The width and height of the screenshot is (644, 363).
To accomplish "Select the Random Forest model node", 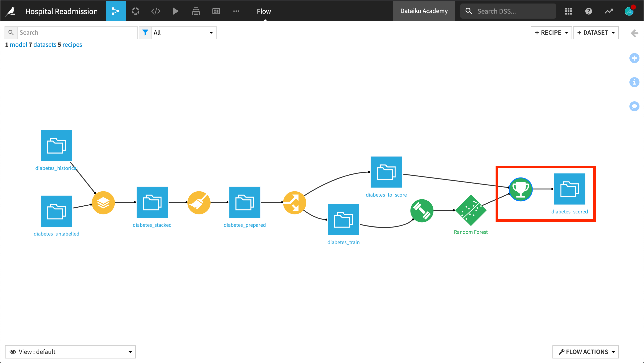I will (471, 210).
